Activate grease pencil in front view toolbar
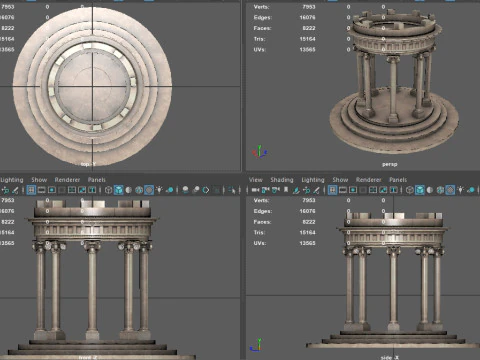This screenshot has width=480, height=360. (x=15, y=190)
